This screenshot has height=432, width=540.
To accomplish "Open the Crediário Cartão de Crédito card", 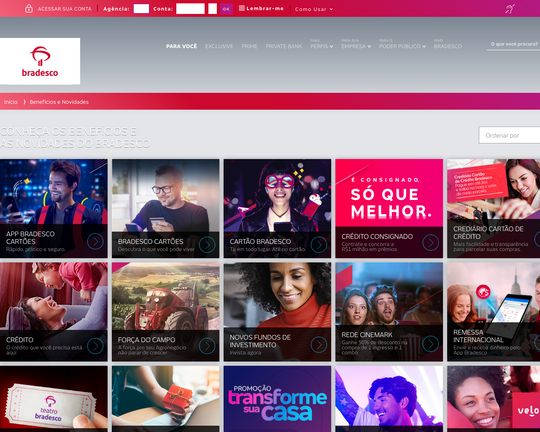I will tap(494, 208).
